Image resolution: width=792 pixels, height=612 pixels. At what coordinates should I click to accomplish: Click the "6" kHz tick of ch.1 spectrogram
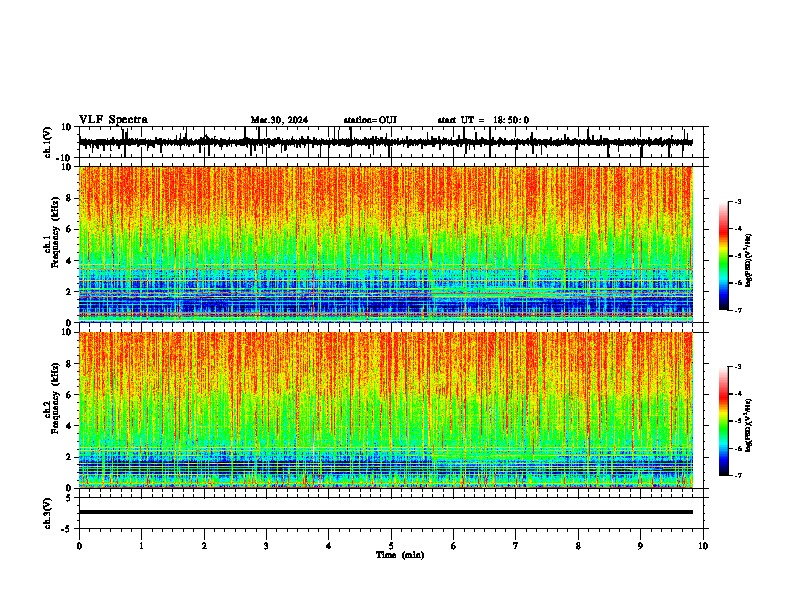(x=70, y=229)
